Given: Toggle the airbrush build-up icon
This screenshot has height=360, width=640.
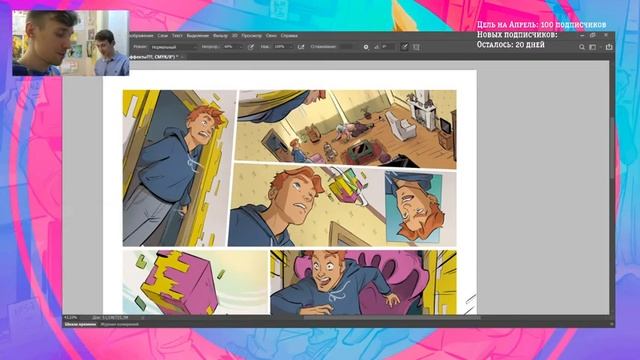Looking at the screenshot, I should tap(301, 47).
